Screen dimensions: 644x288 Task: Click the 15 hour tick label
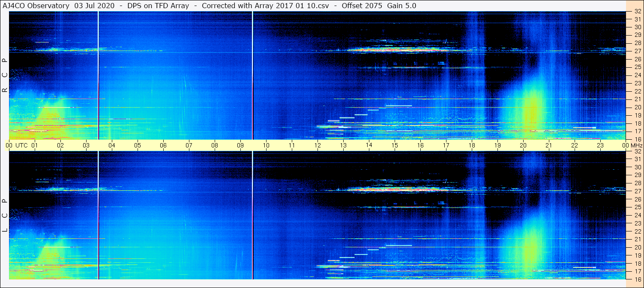point(395,145)
